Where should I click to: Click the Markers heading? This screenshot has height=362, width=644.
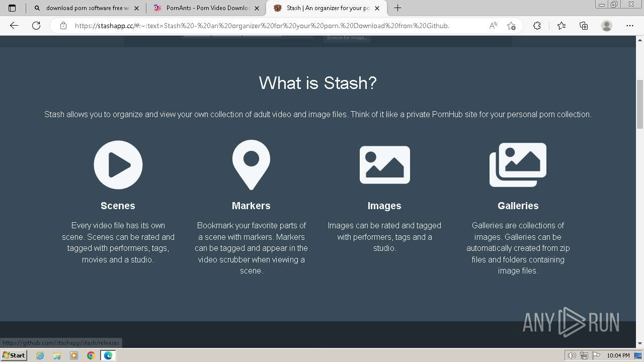click(251, 206)
